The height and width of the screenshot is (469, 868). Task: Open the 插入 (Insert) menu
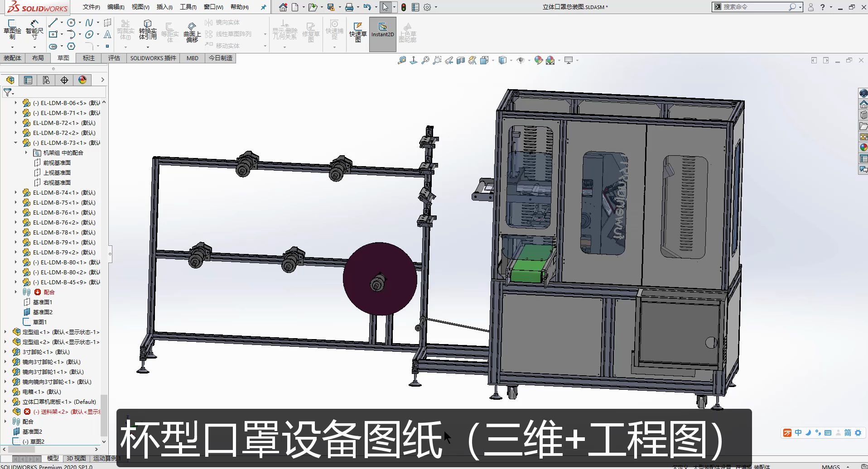point(164,7)
